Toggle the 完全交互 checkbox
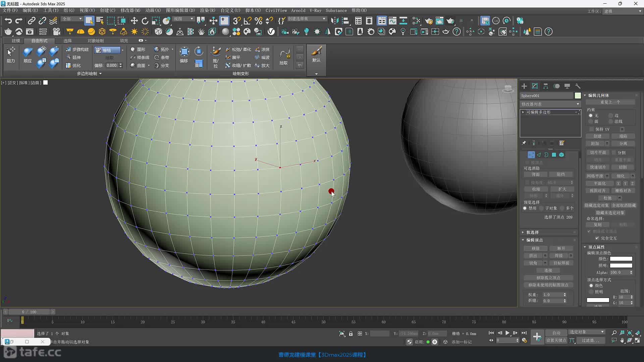This screenshot has height=362, width=644. point(597,238)
